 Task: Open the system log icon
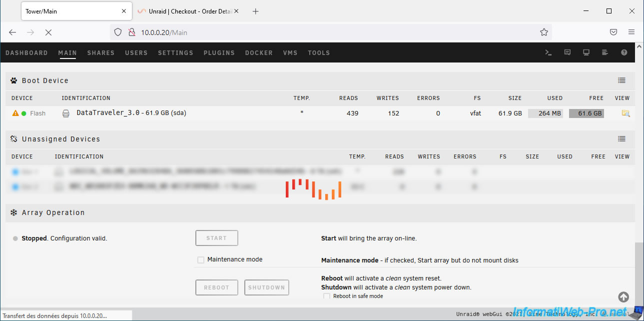[605, 52]
